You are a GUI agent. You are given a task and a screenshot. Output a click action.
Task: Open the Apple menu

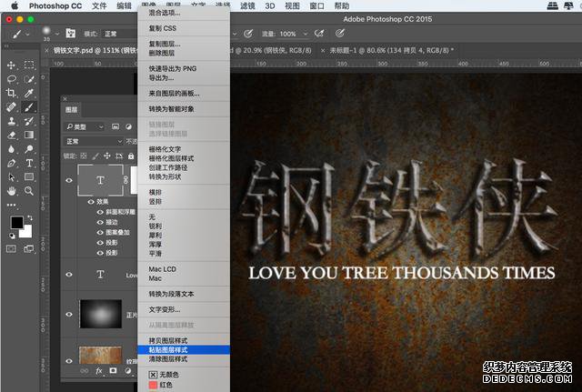15,5
